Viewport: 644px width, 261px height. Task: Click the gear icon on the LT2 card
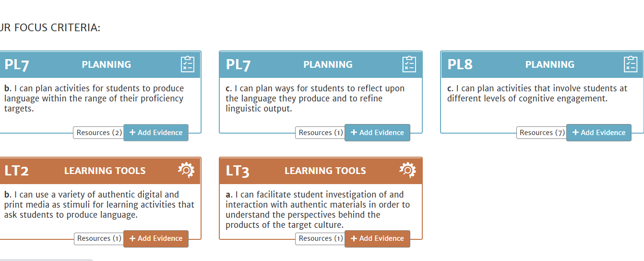186,170
